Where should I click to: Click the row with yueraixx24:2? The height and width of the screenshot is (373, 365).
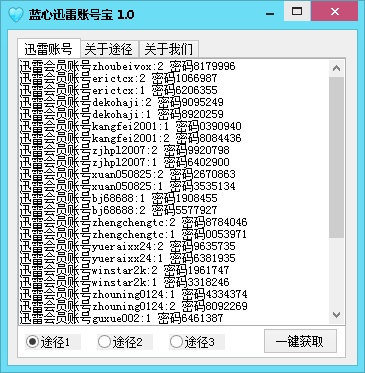pos(127,246)
